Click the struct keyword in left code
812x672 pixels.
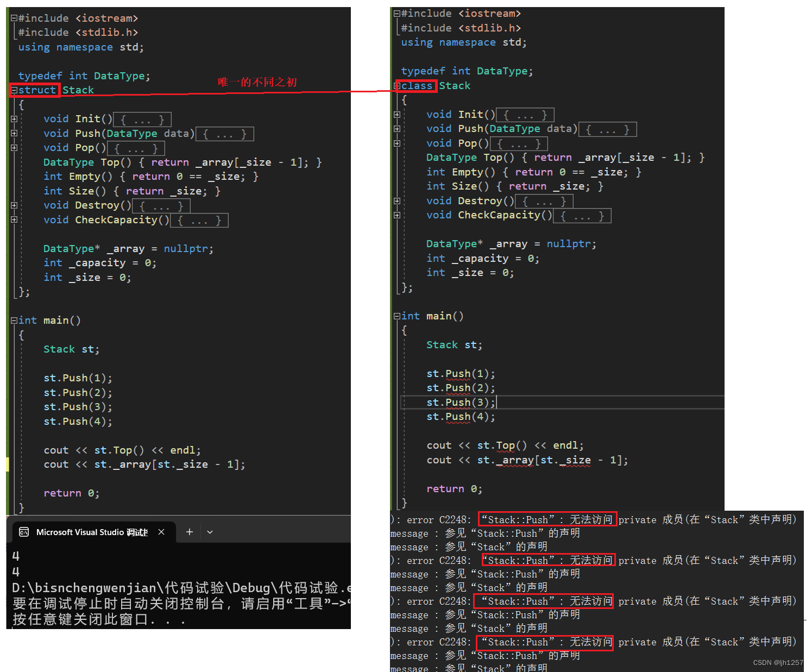(37, 90)
